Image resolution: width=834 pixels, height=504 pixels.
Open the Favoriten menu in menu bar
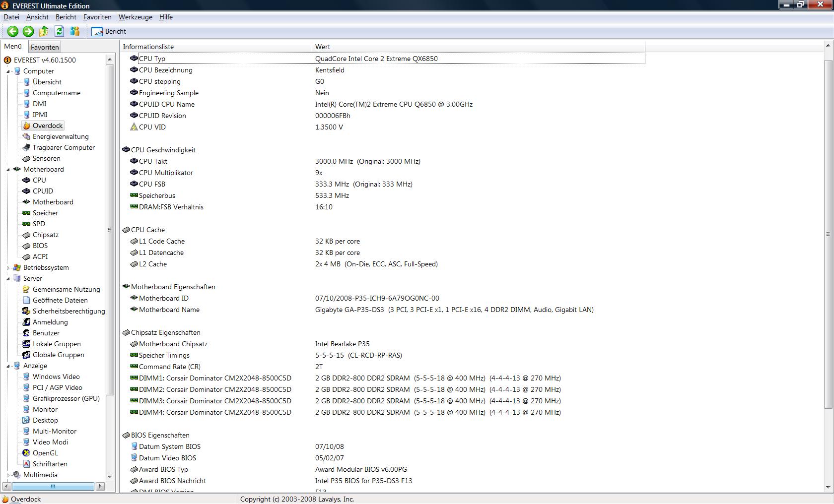coord(97,17)
